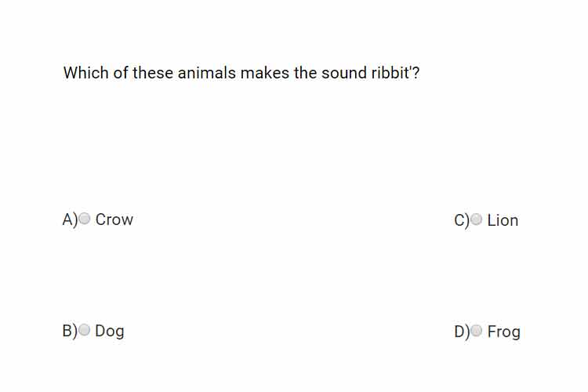Click the D) option letter

tap(462, 332)
